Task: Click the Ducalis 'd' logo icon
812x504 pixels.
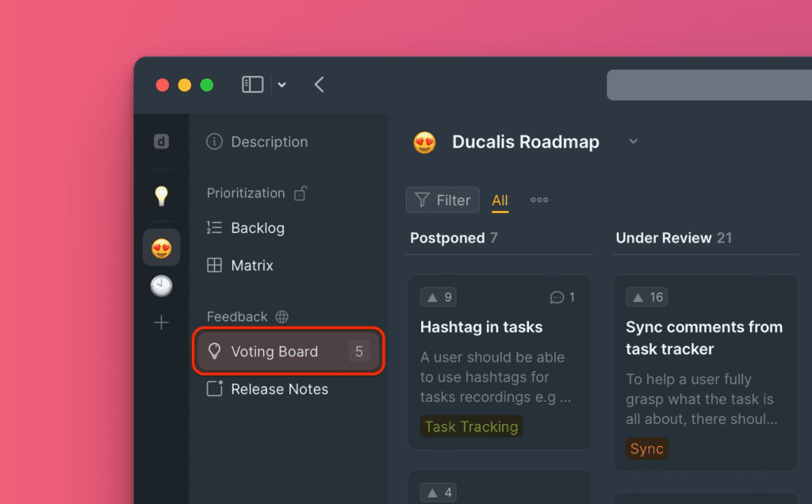Action: [161, 142]
